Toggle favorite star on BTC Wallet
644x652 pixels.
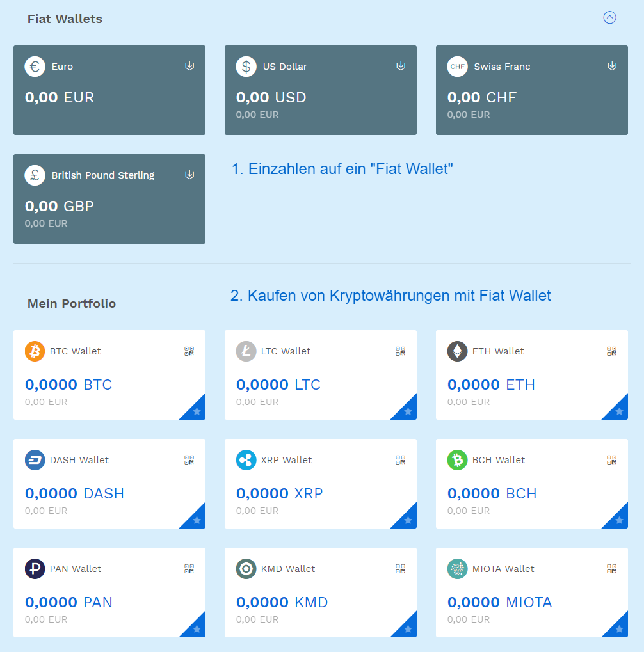pos(197,411)
